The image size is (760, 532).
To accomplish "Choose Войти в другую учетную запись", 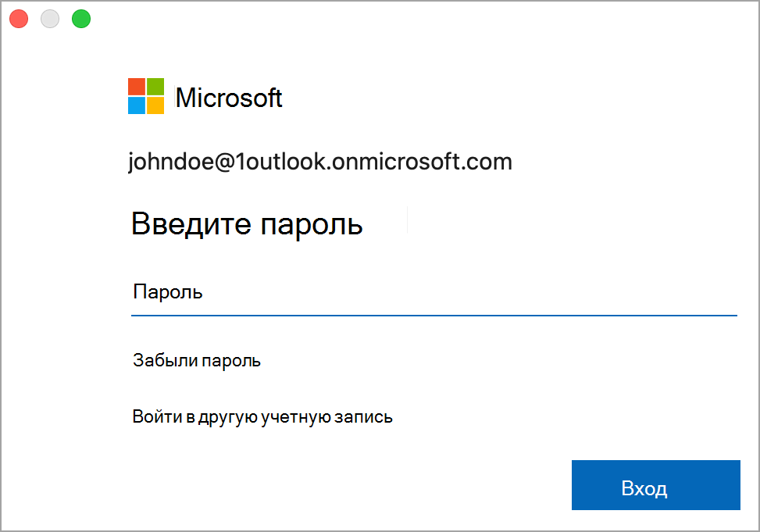I will tap(262, 417).
